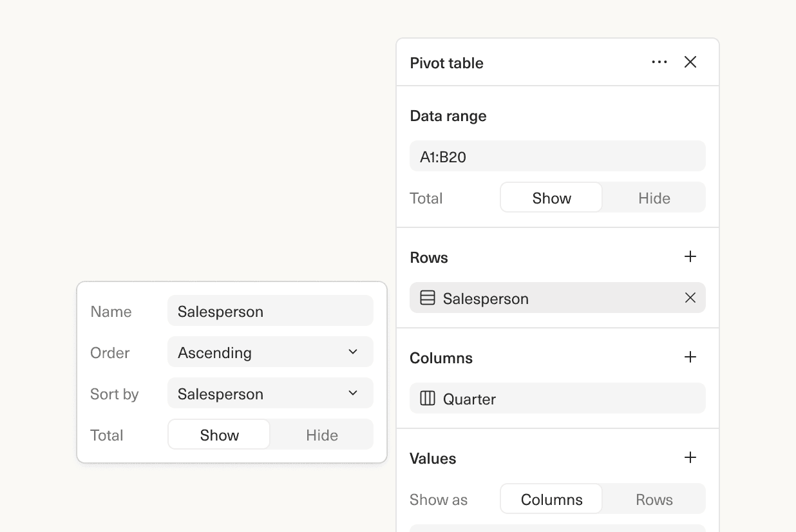This screenshot has width=796, height=532.
Task: Close the Pivot table panel
Action: pyautogui.click(x=690, y=62)
